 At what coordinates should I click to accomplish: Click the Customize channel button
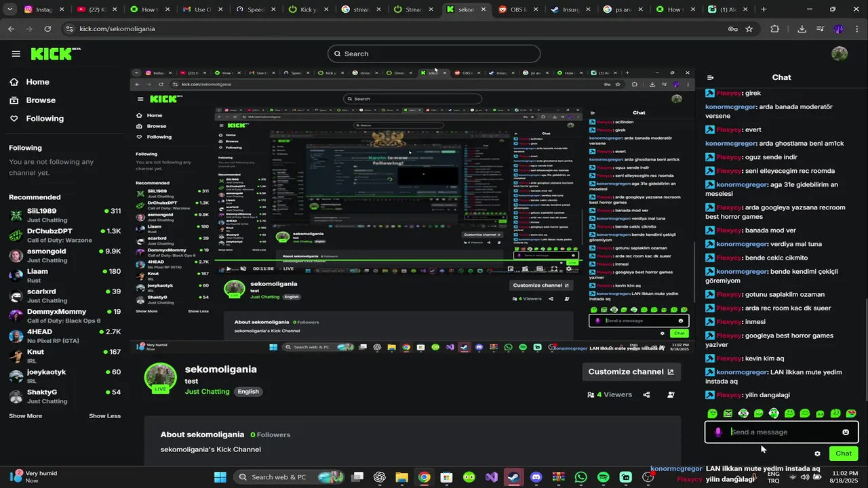point(631,371)
